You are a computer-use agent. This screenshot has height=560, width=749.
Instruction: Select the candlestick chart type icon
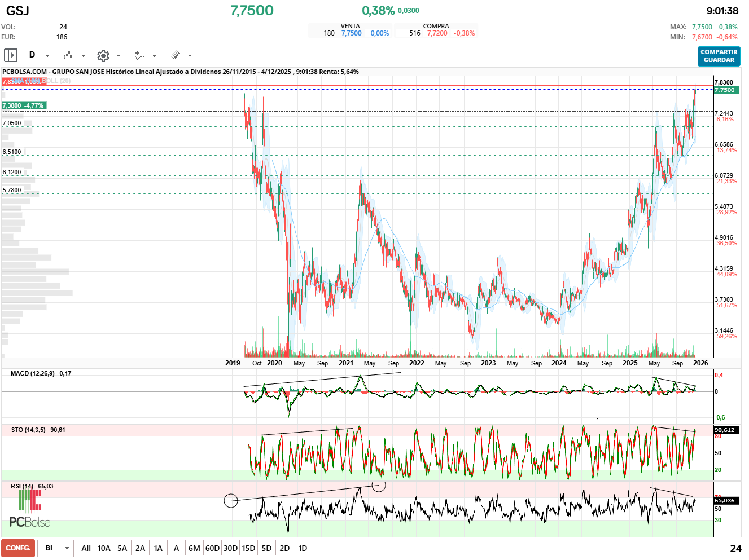pos(68,55)
